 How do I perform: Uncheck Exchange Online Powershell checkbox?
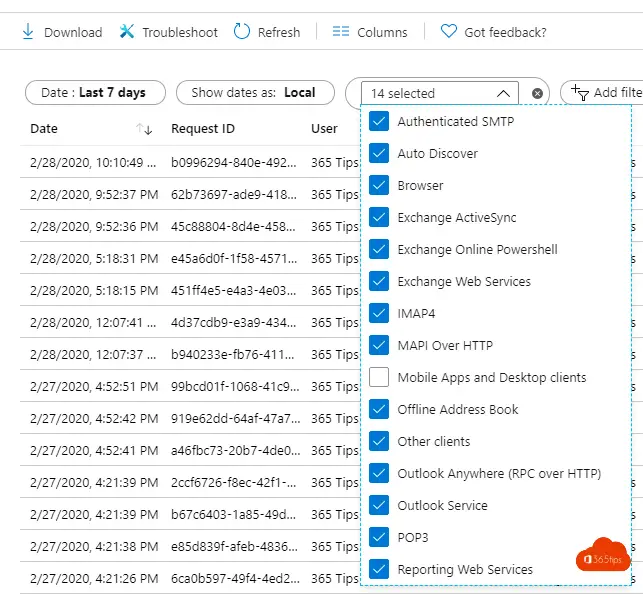pos(379,249)
